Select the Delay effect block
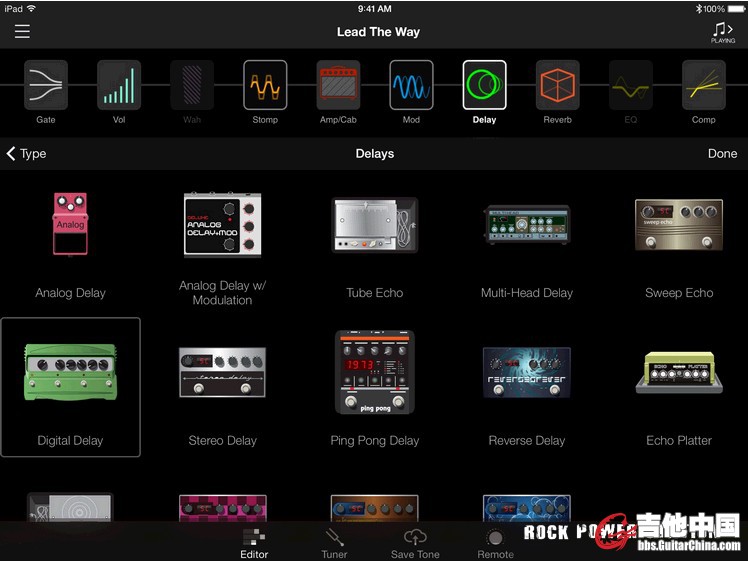 (484, 85)
